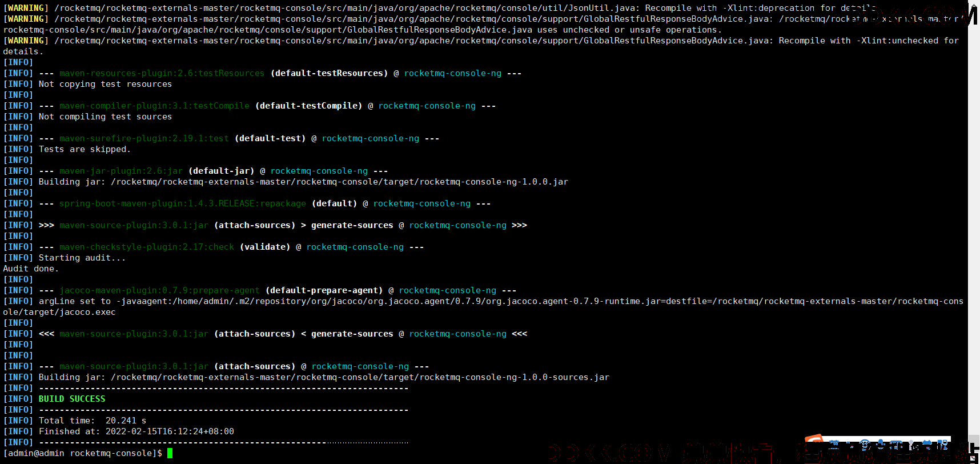This screenshot has height=464, width=980.
Task: Click the Tests are skipped line
Action: click(x=85, y=149)
